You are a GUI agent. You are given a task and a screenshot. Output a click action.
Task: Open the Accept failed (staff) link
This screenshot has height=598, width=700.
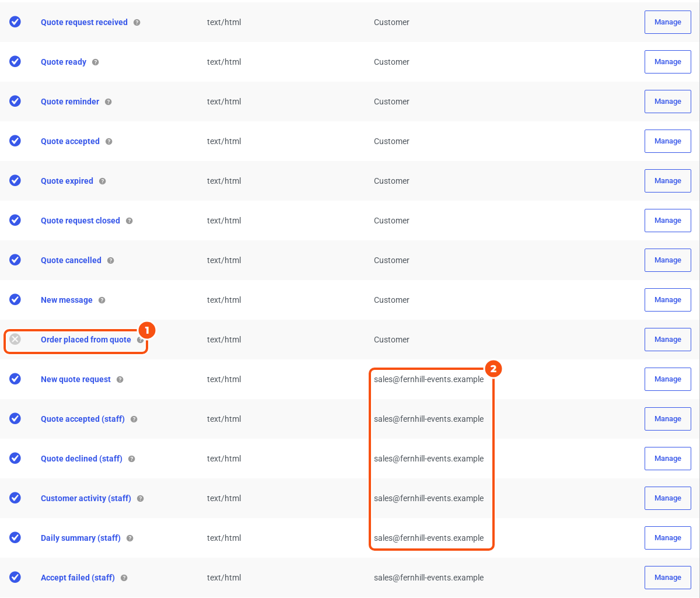(x=78, y=578)
